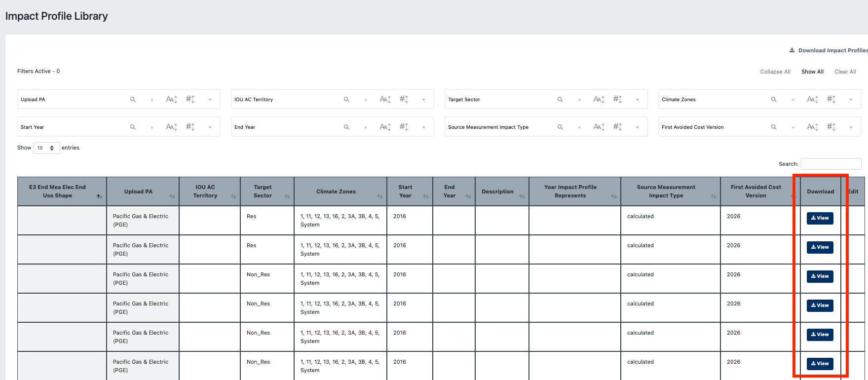868x380 pixels.
Task: Expand First Avoided Cost Version filter chevron
Action: tap(851, 127)
